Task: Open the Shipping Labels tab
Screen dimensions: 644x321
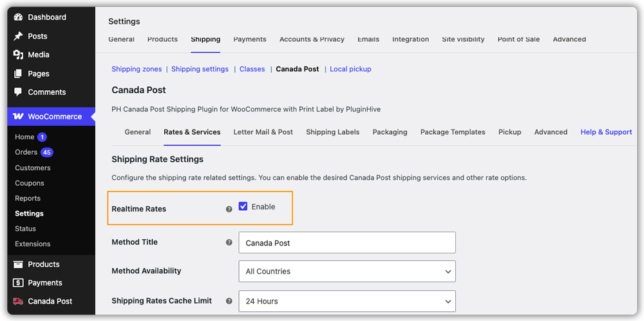Action: 333,132
